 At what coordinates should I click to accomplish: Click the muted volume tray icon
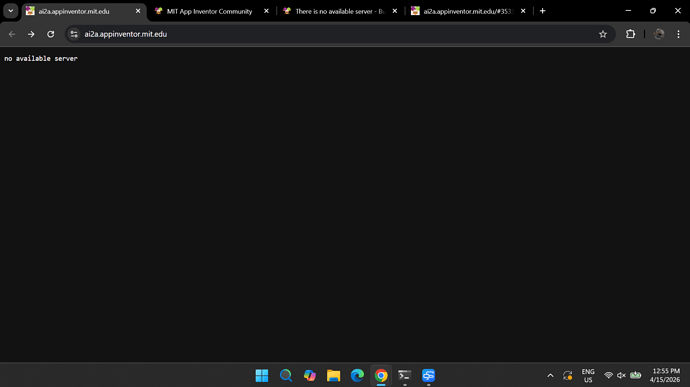(x=621, y=376)
